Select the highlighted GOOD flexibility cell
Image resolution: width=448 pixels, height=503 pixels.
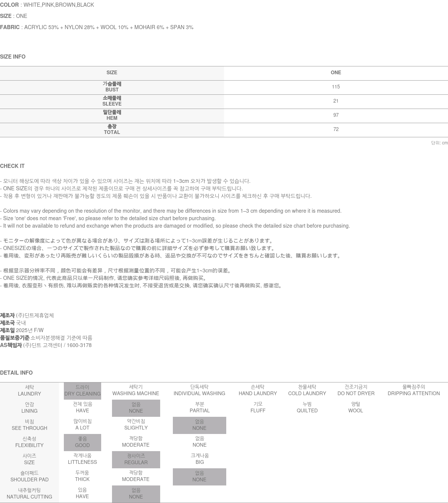pos(82,442)
